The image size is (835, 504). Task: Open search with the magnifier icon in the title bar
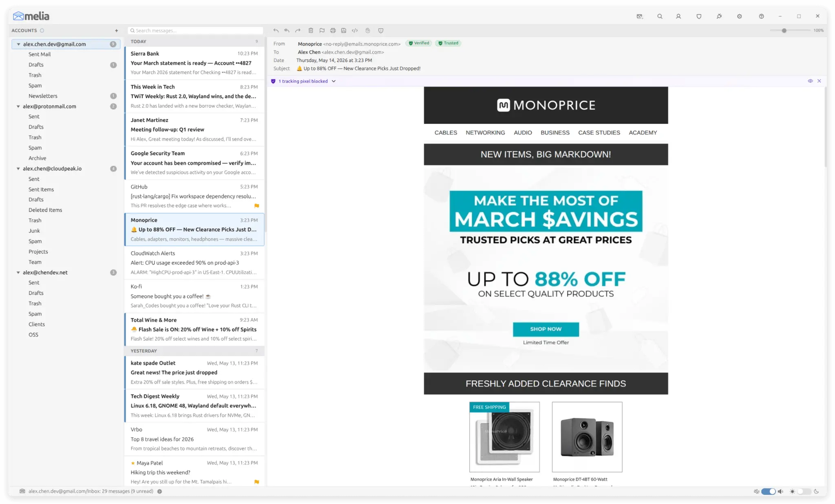pos(660,16)
